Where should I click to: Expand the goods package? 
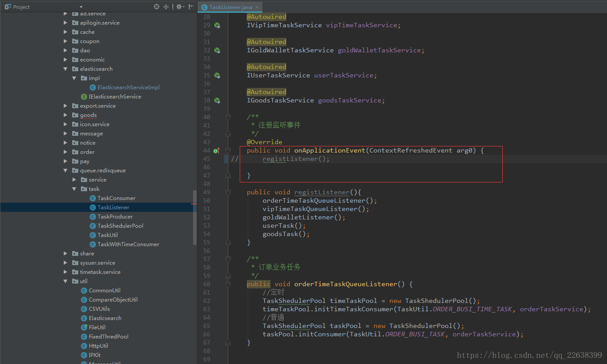point(65,115)
